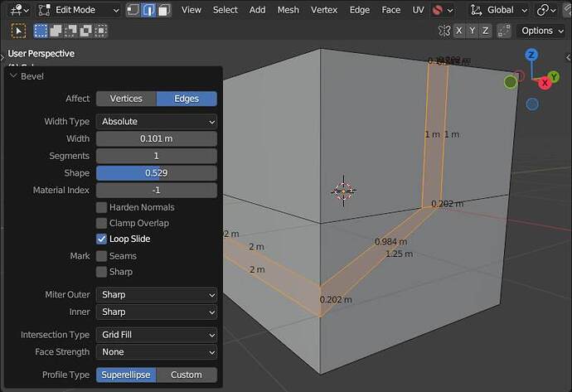Image resolution: width=572 pixels, height=392 pixels.
Task: Click the Edit Mode mesh icon
Action: click(45, 10)
